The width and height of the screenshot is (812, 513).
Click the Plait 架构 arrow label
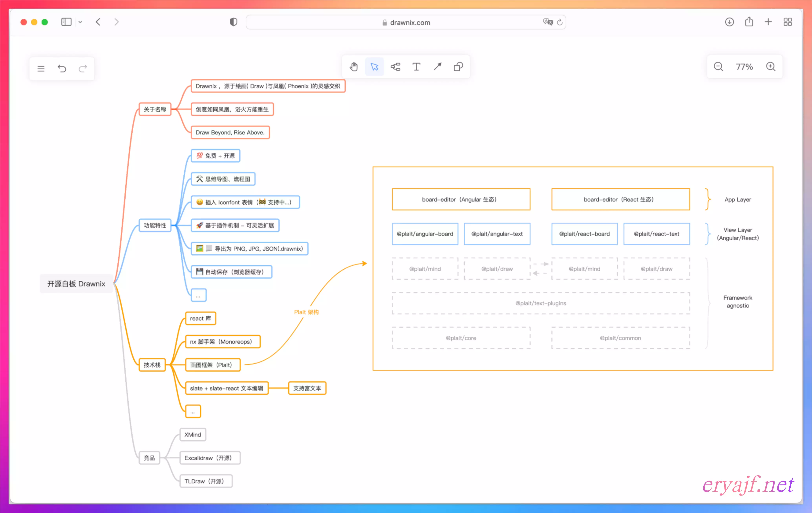[306, 312]
